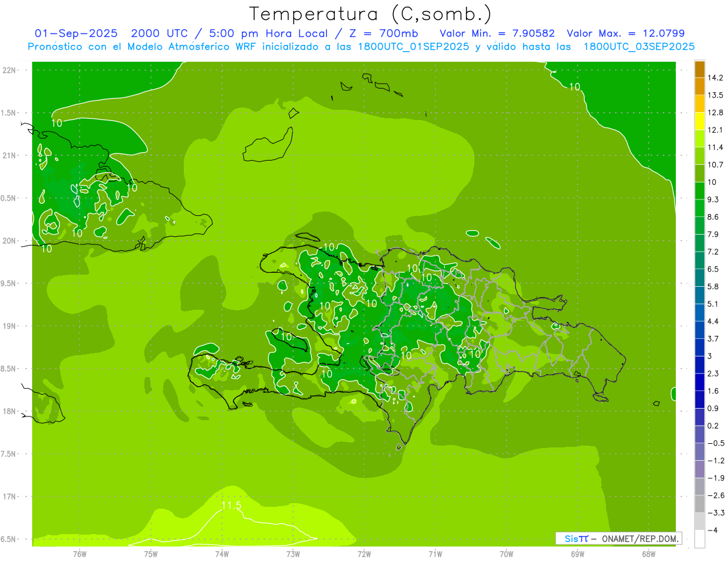The width and height of the screenshot is (728, 562).
Task: Click the 'Valor Max. = 12.0799' text
Action: pos(625,33)
